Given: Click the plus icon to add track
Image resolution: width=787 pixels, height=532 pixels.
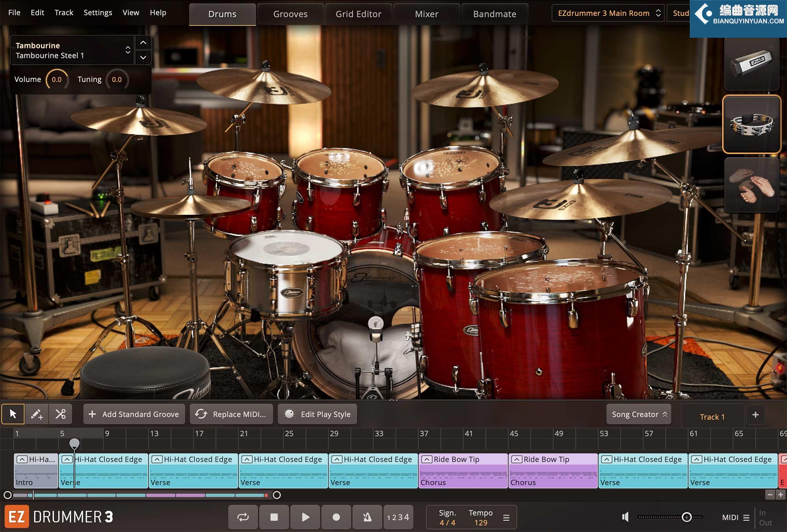Looking at the screenshot, I should point(755,414).
